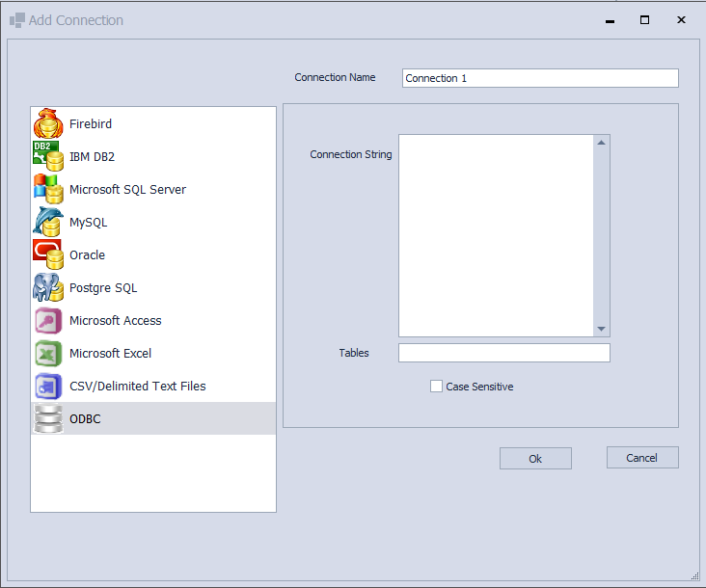Select the 'Firebird' list entry text
This screenshot has width=706, height=588.
[x=91, y=123]
